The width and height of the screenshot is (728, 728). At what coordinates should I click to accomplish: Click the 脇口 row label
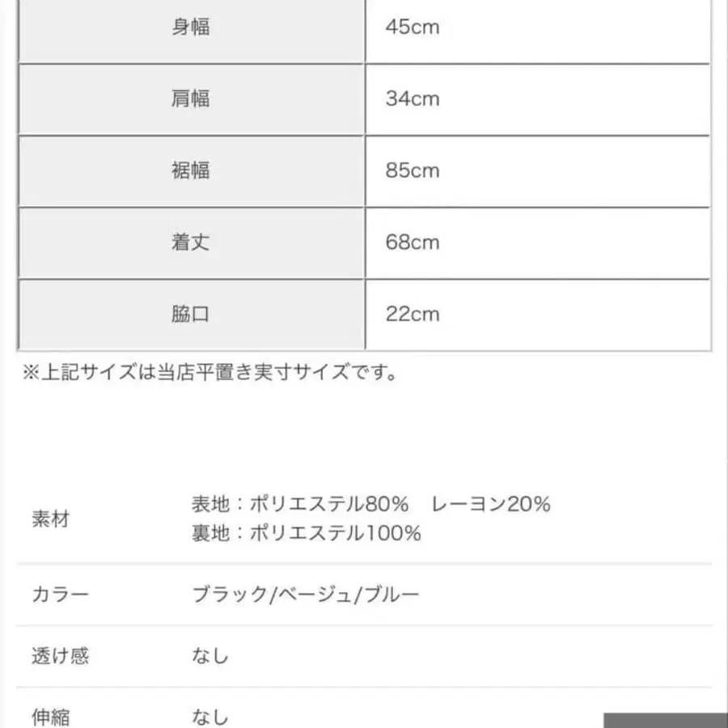point(191,314)
